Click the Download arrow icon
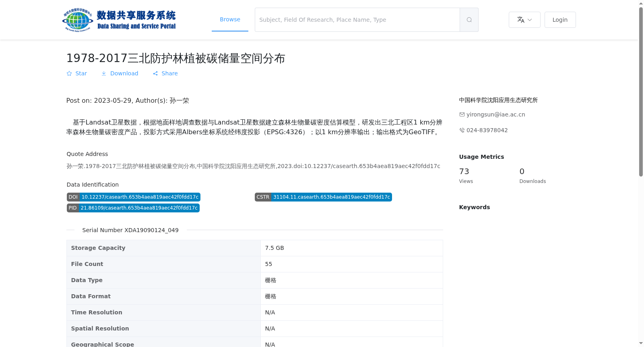 104,73
